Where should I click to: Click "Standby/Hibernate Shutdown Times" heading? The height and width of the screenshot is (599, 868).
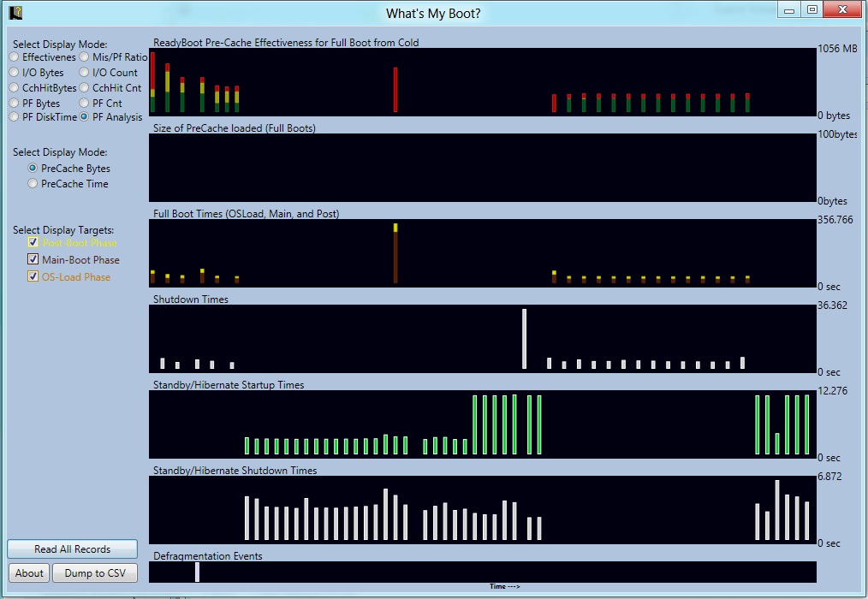(x=235, y=471)
